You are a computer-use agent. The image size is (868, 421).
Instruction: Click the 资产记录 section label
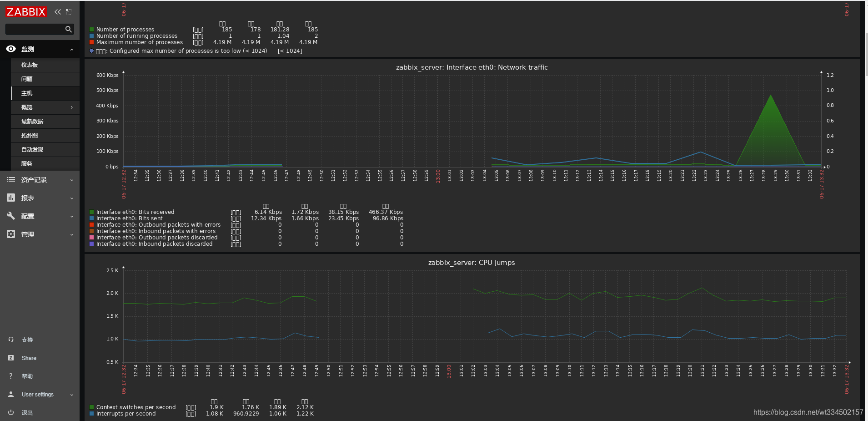(34, 180)
